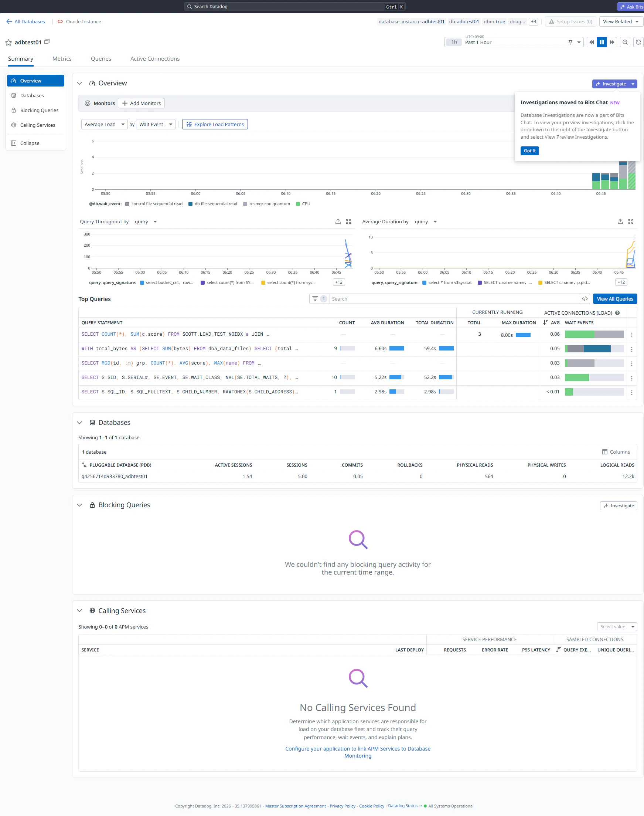Toggle select bucket_cnt series in throughput legend

(167, 282)
